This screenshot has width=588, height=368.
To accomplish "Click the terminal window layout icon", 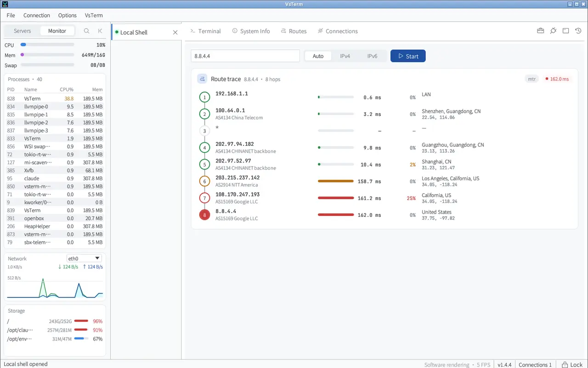I will pyautogui.click(x=566, y=31).
